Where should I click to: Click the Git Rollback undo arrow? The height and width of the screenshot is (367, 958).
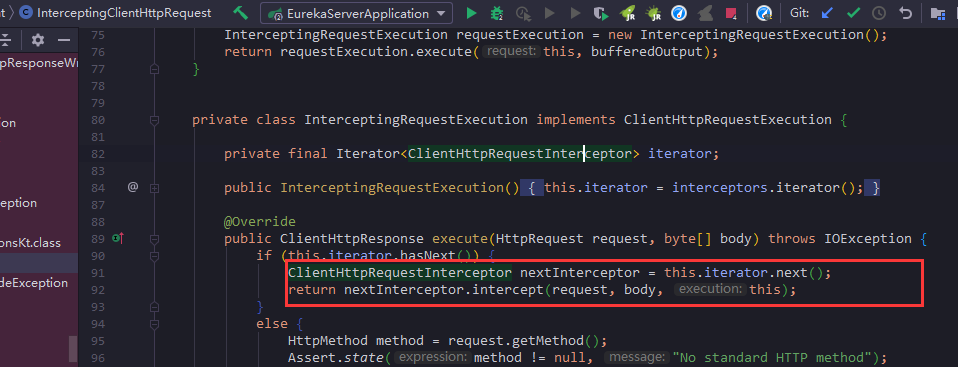point(906,12)
